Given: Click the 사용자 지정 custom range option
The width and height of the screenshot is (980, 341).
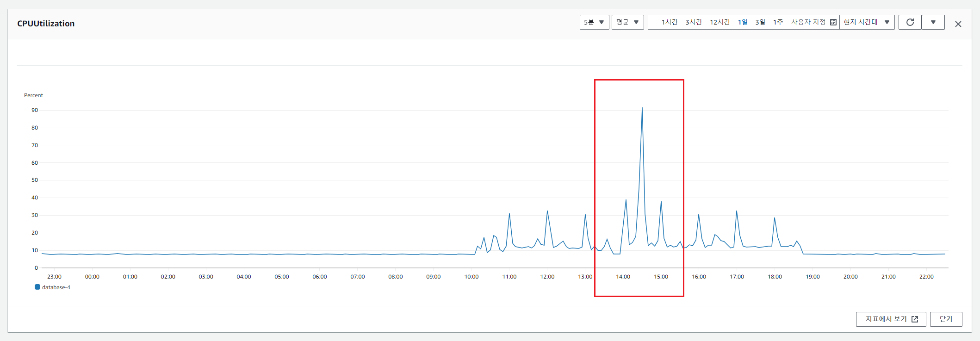Looking at the screenshot, I should coord(808,22).
